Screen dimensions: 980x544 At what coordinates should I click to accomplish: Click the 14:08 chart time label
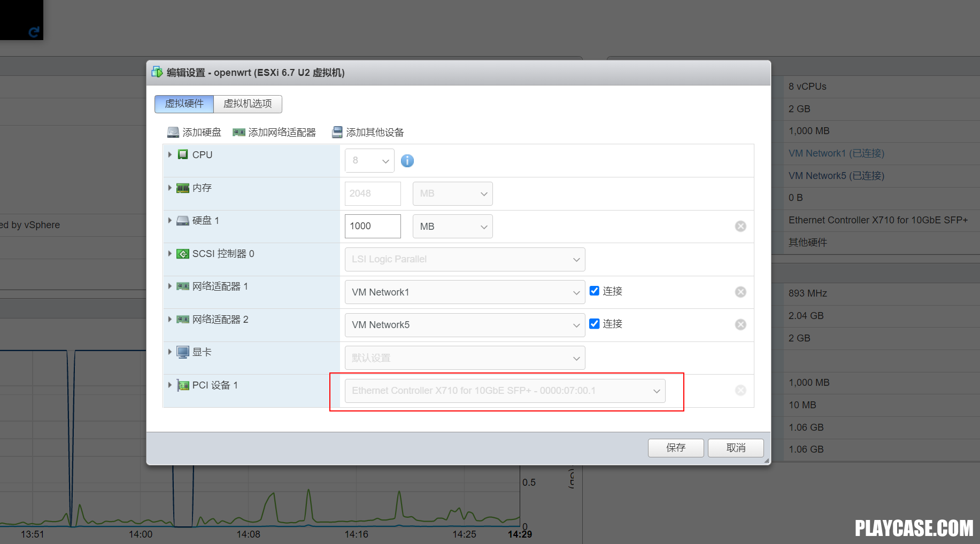pyautogui.click(x=249, y=534)
